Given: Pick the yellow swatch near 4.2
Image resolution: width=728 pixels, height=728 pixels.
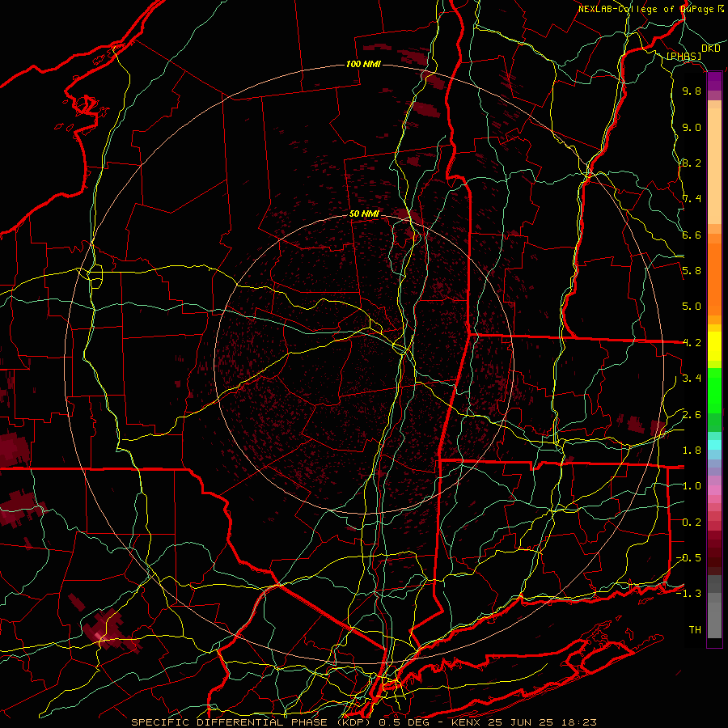Looking at the screenshot, I should 714,346.
